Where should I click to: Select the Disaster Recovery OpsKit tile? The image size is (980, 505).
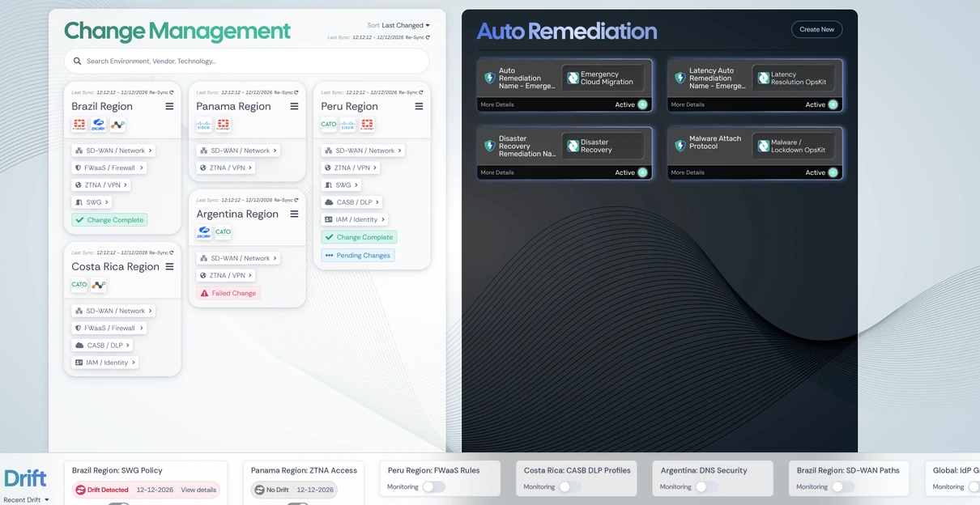(603, 146)
